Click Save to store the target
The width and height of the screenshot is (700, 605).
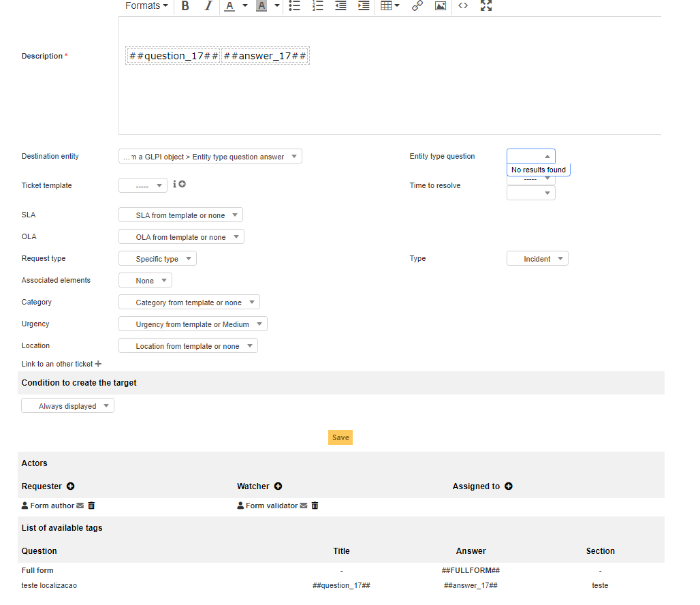(x=340, y=437)
